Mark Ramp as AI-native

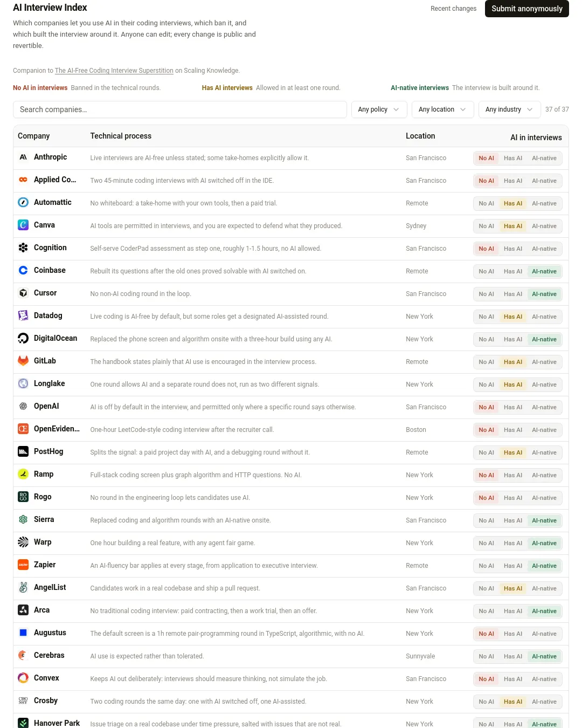click(x=544, y=475)
